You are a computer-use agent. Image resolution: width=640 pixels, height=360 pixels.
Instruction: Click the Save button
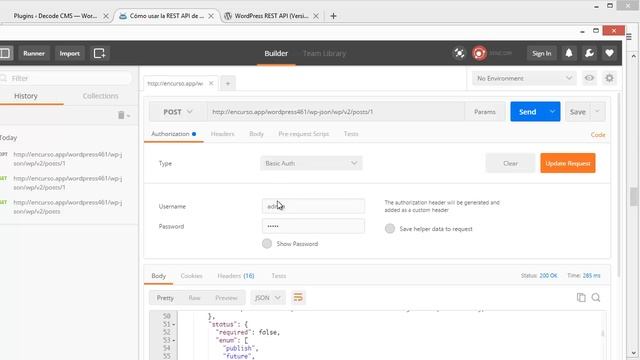coord(578,112)
